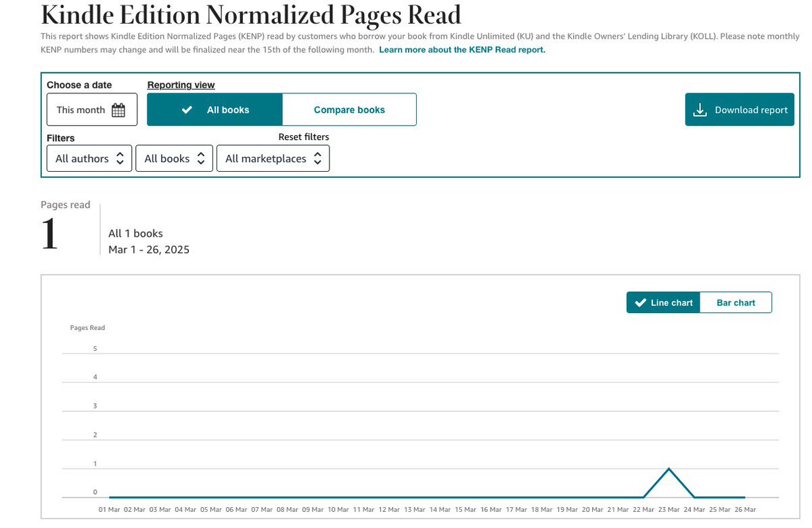
Task: Click the download arrow icon
Action: (x=701, y=110)
